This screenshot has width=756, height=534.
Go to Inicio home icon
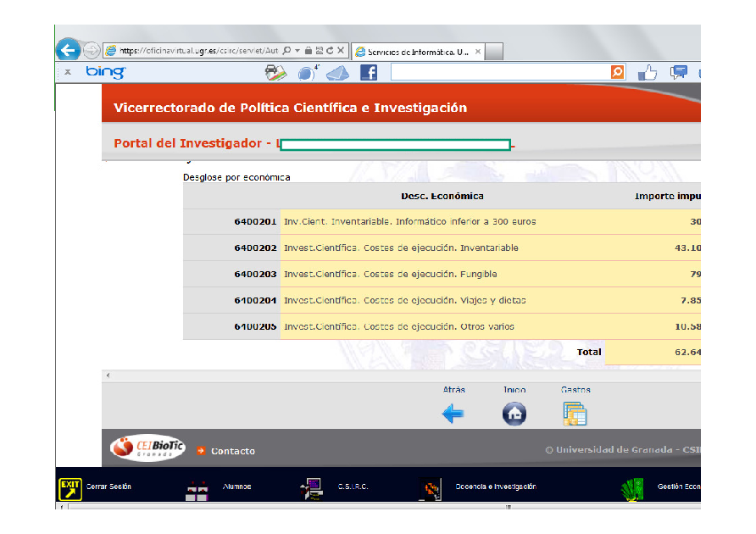(514, 414)
